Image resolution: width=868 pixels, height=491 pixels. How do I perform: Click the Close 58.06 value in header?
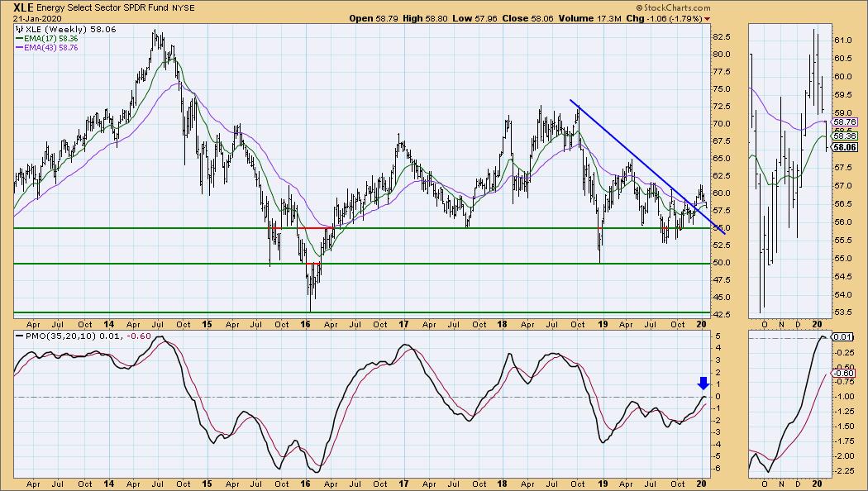click(x=527, y=18)
